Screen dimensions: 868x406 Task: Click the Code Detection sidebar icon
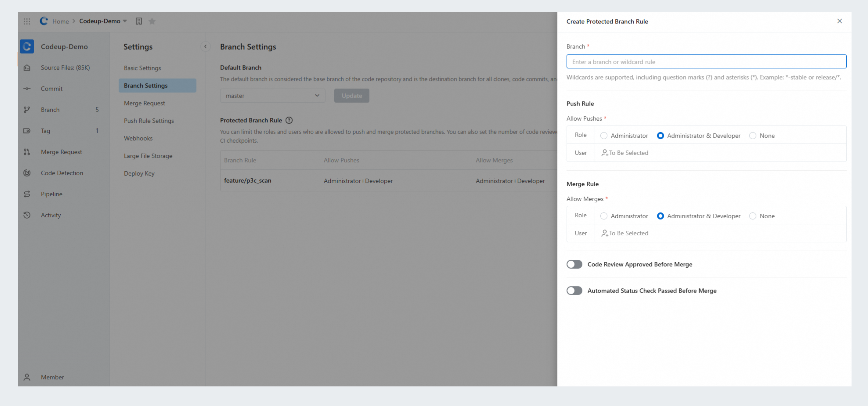[x=27, y=173]
